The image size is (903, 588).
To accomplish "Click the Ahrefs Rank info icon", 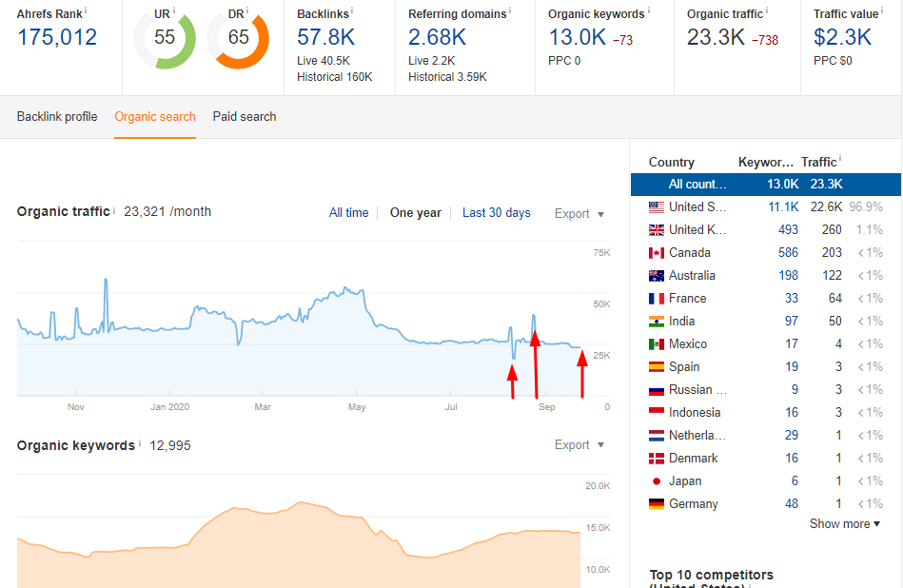I will (86, 10).
